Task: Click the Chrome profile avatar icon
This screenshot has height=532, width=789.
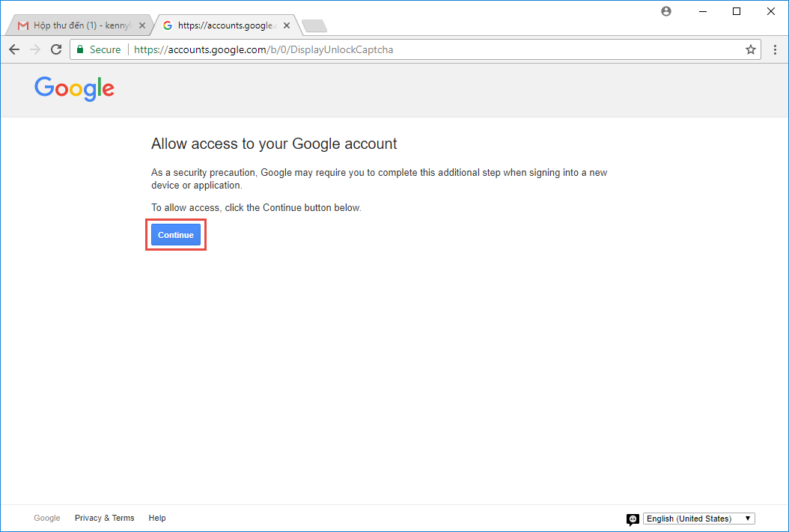Action: point(667,11)
